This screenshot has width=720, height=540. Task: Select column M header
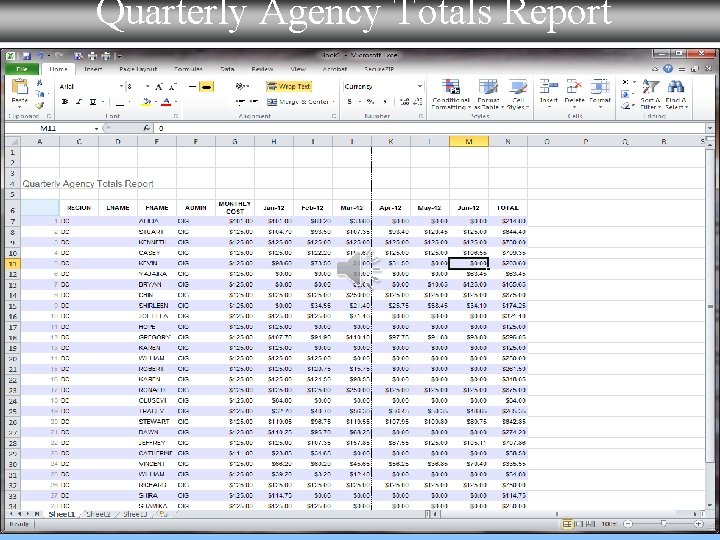click(469, 142)
